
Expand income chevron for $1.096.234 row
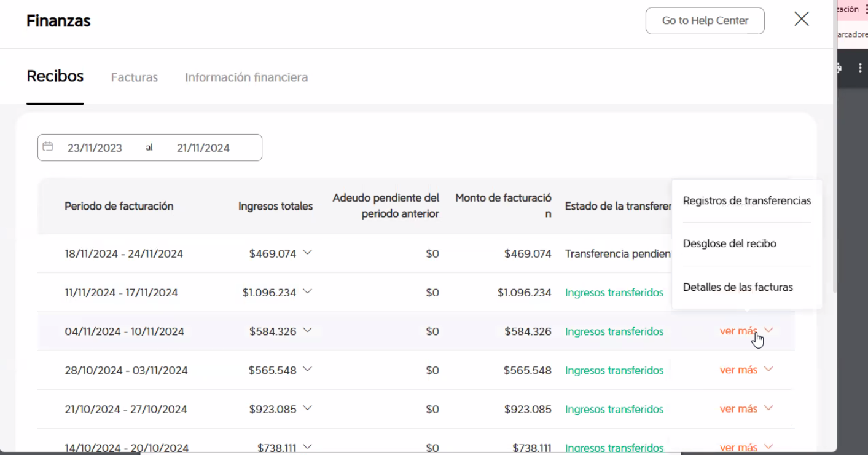pos(308,291)
